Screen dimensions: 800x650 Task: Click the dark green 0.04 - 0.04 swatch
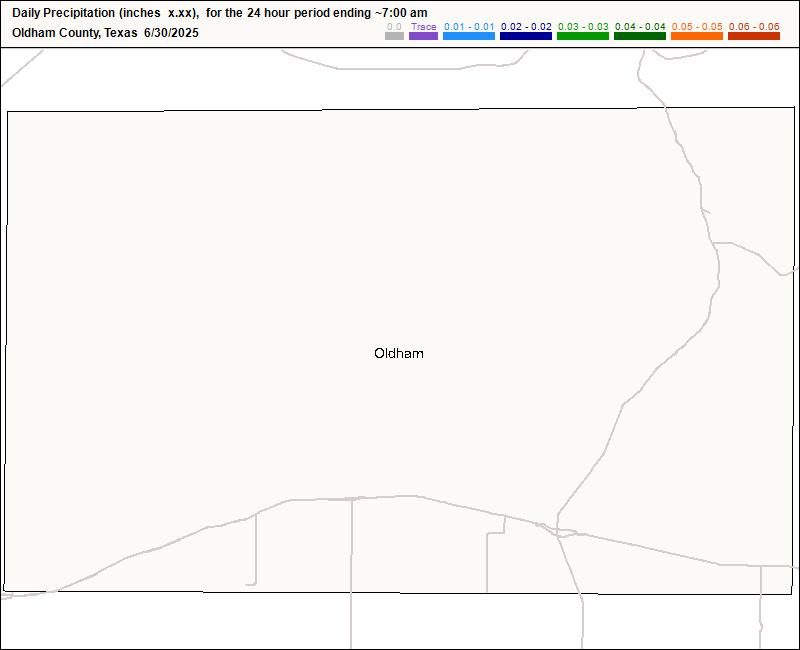[x=640, y=36]
